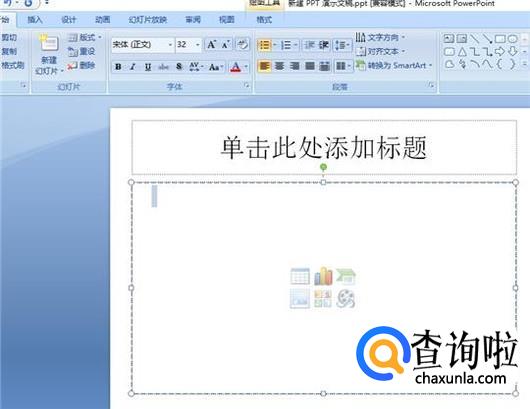Insert table from placeholder icon
This screenshot has height=409, width=530.
(x=300, y=276)
